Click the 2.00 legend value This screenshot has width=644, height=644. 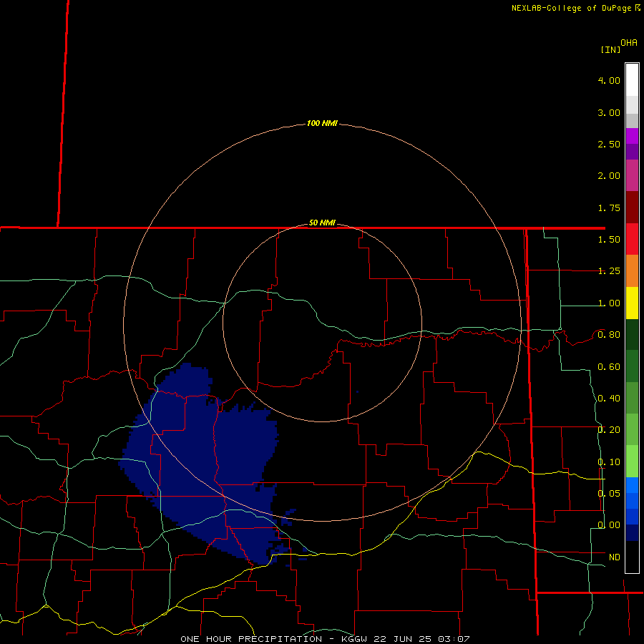[x=609, y=176]
